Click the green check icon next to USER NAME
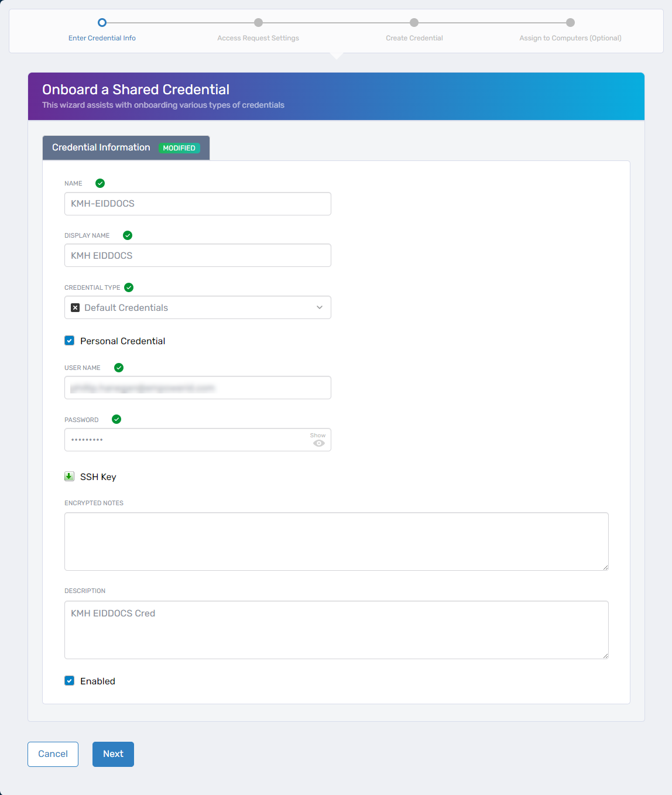Screen dimensions: 672x795 [118, 368]
